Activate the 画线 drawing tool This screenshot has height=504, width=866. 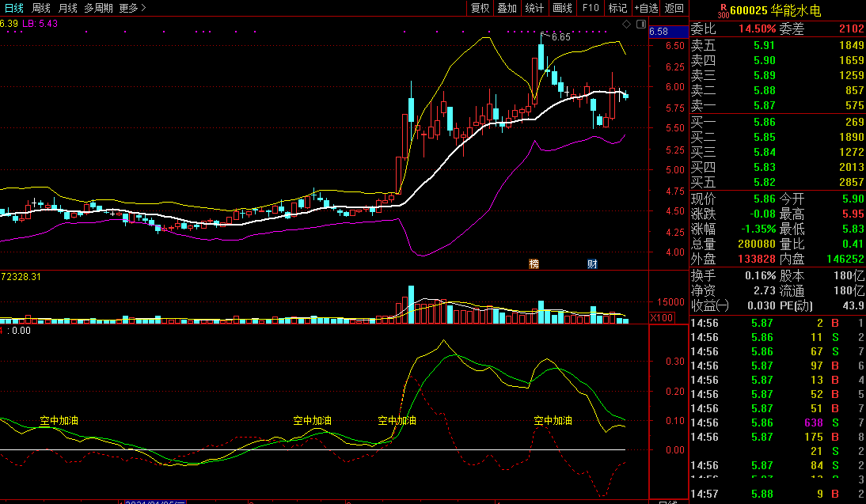pyautogui.click(x=562, y=8)
